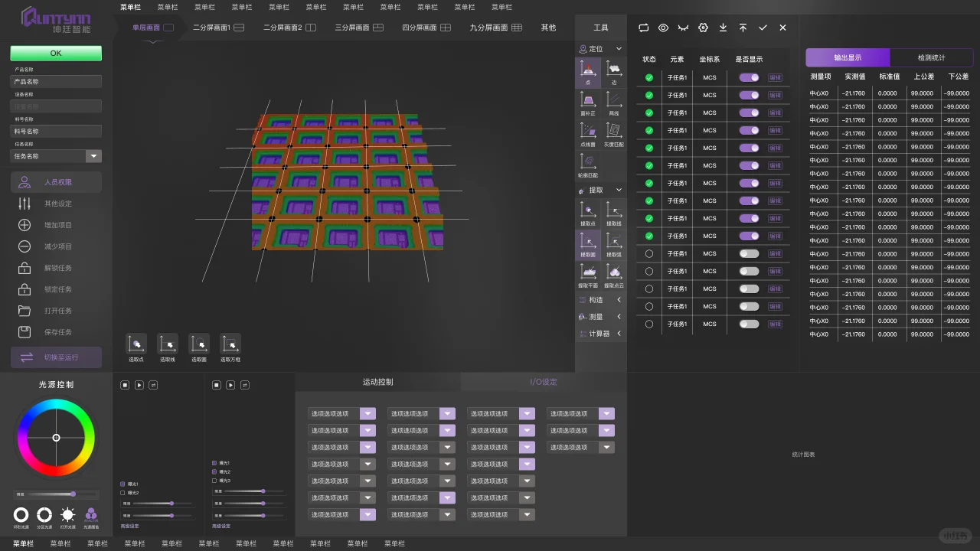The image size is (980, 551).
Task: Click the center of the color wheel
Action: tap(56, 438)
